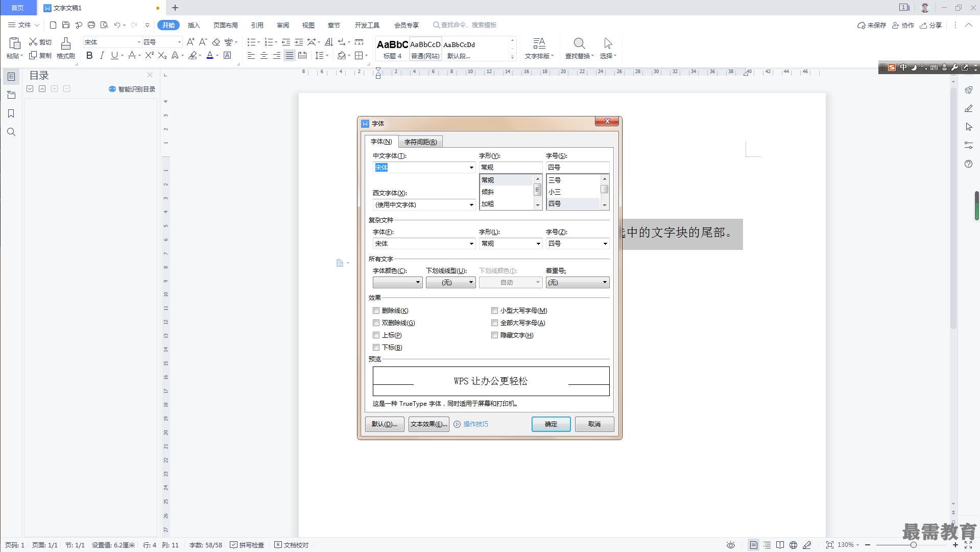Image resolution: width=980 pixels, height=552 pixels.
Task: Click the web layout view icon in status bar
Action: [x=793, y=545]
